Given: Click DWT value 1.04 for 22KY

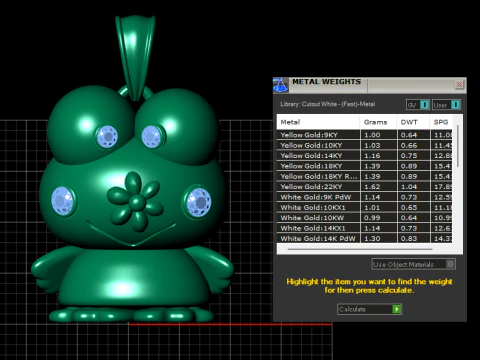Looking at the screenshot, I should (409, 187).
